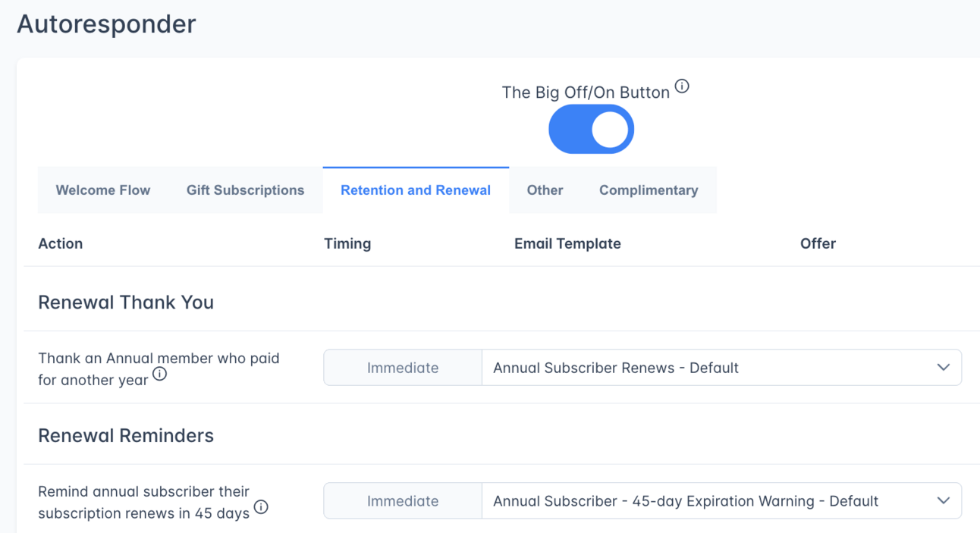Open the Gift Subscriptions tab
Screen dimensions: 980x533
pyautogui.click(x=246, y=190)
